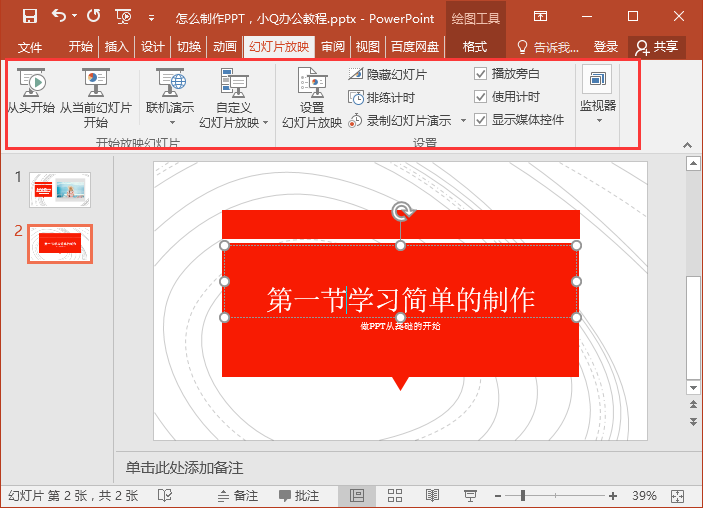Toggle the 备注 notes button
The width and height of the screenshot is (703, 508).
(238, 496)
